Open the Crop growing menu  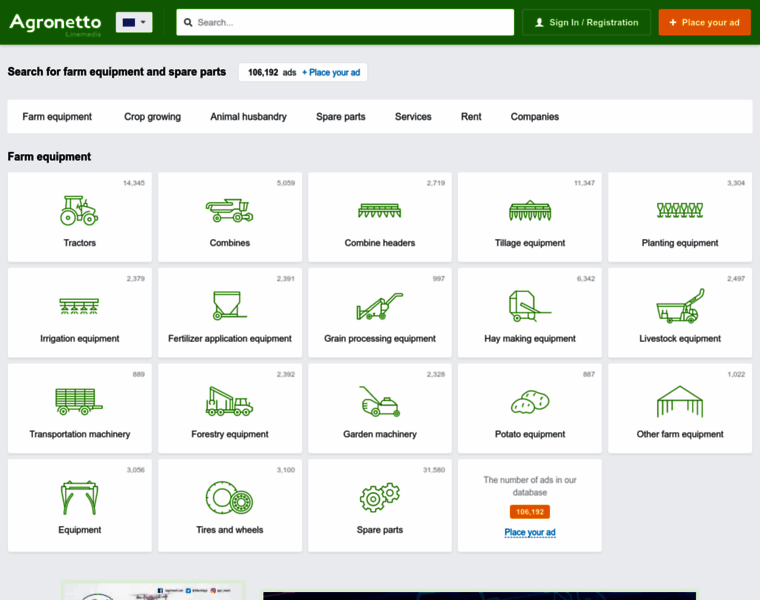152,117
